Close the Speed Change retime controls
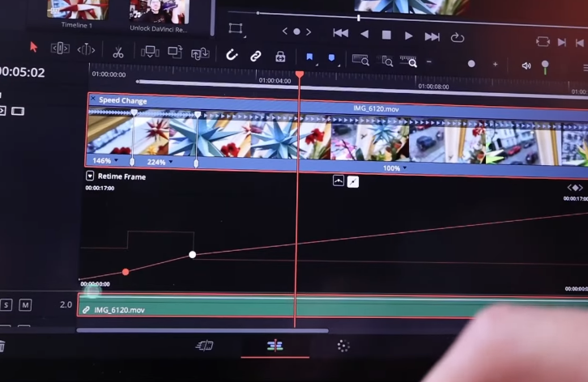Viewport: 588px width, 382px height. point(93,99)
